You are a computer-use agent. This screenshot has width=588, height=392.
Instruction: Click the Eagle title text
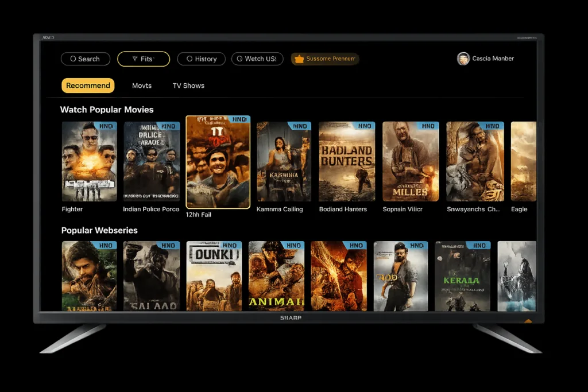519,209
